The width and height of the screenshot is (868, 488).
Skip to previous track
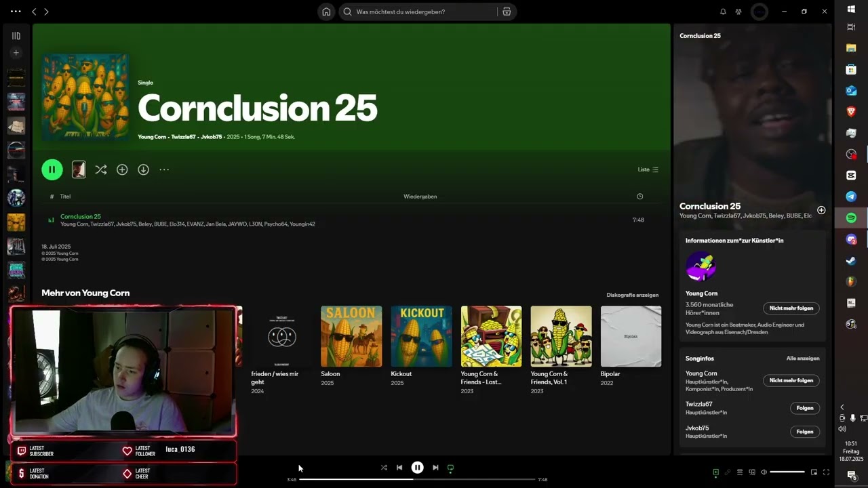[399, 468]
